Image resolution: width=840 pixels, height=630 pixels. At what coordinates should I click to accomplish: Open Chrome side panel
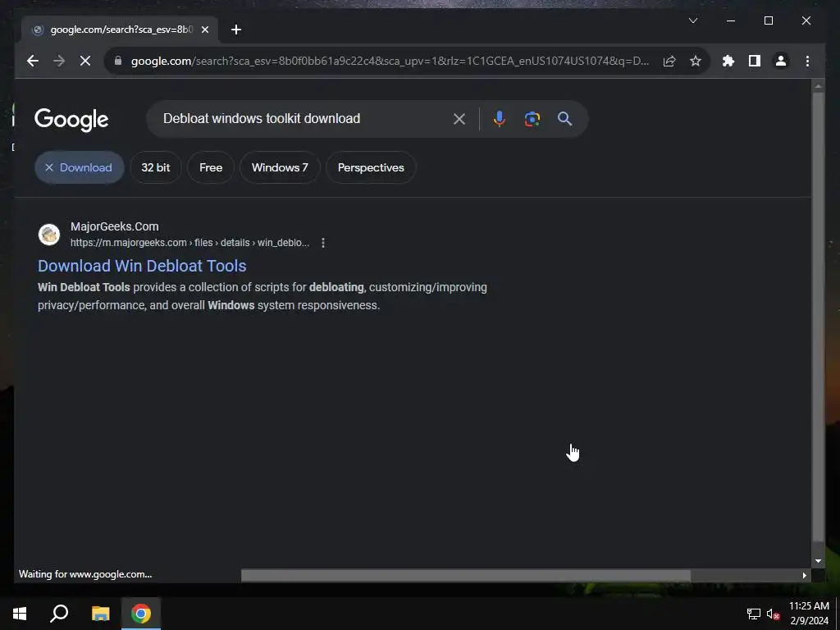pos(755,61)
